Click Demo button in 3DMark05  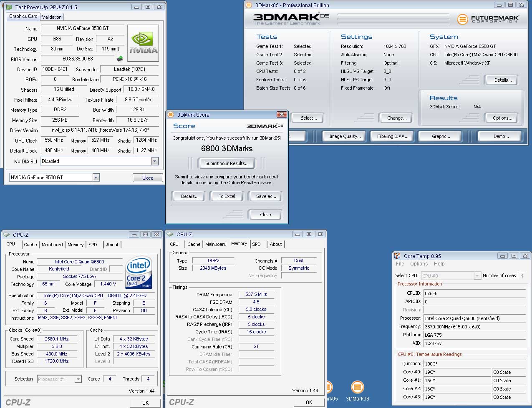pyautogui.click(x=501, y=136)
